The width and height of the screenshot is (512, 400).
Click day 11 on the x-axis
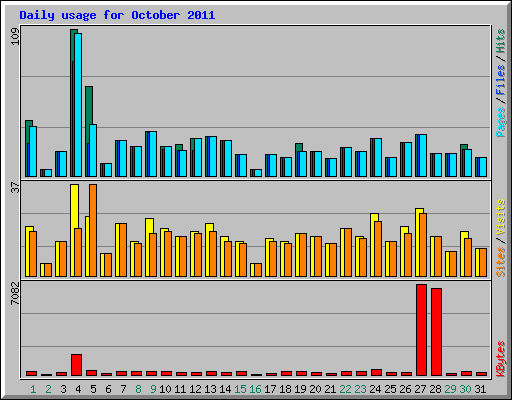pyautogui.click(x=180, y=389)
